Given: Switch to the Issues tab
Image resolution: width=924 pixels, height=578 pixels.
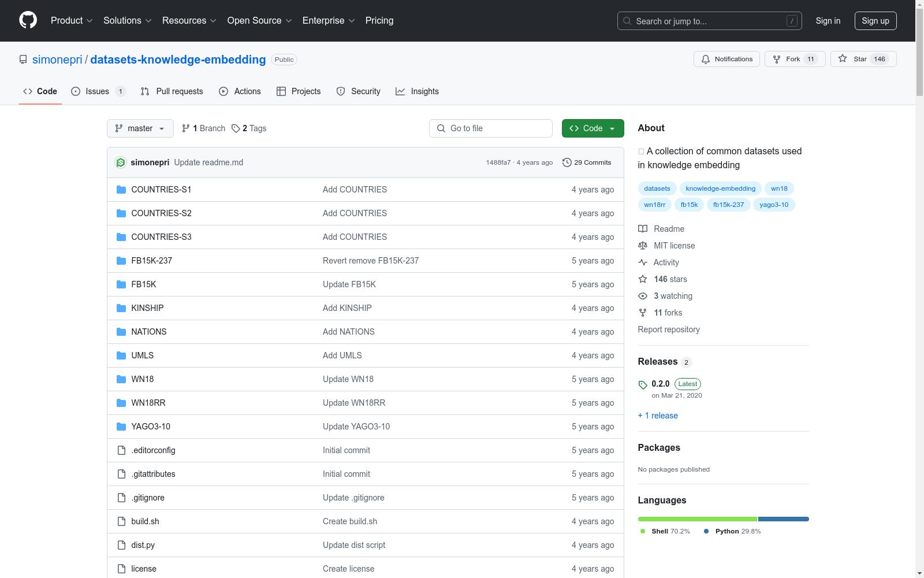Looking at the screenshot, I should pyautogui.click(x=98, y=91).
